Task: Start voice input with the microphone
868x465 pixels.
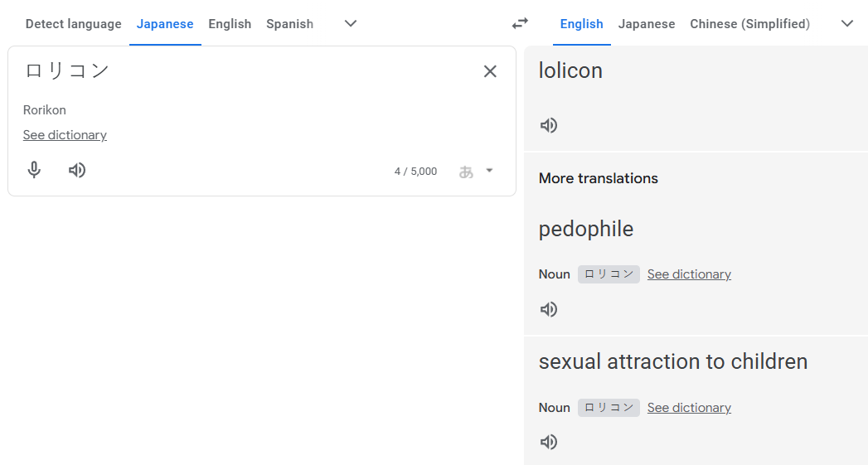Action: pyautogui.click(x=34, y=170)
